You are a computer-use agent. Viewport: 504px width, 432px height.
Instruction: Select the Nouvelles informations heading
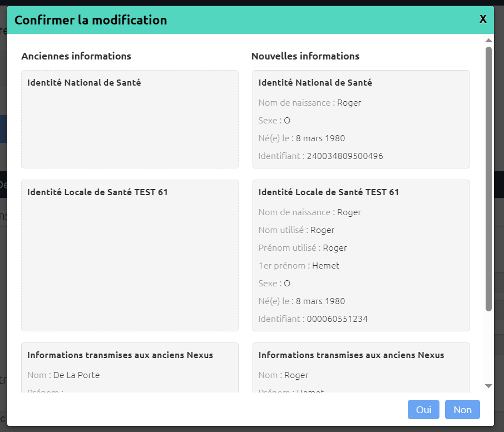[305, 56]
